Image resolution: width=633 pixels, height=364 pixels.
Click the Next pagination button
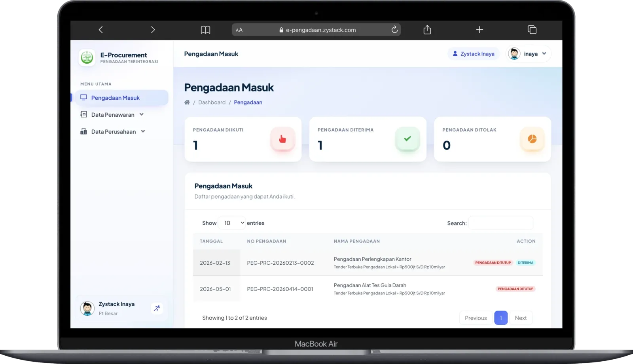pos(521,318)
